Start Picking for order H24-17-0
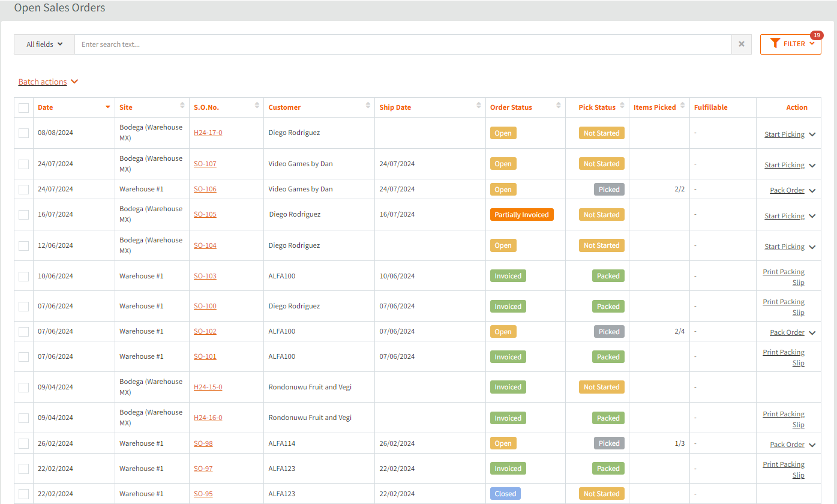The image size is (837, 504). (784, 134)
